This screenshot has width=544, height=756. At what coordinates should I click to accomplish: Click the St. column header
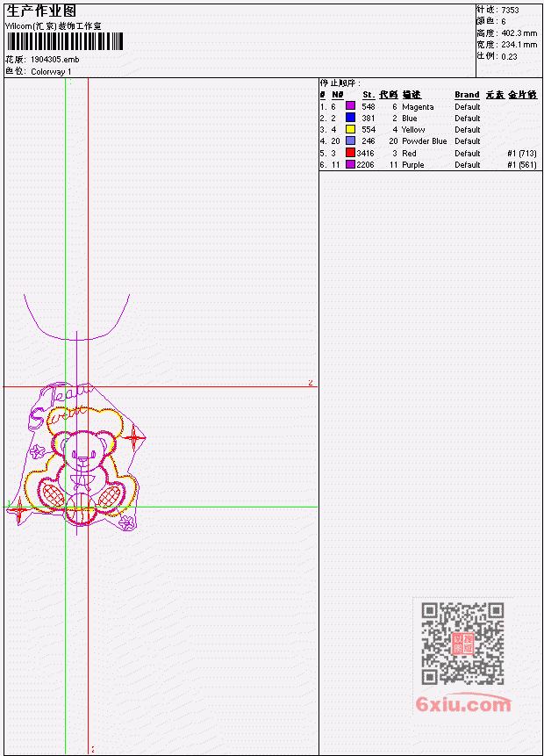coord(369,95)
